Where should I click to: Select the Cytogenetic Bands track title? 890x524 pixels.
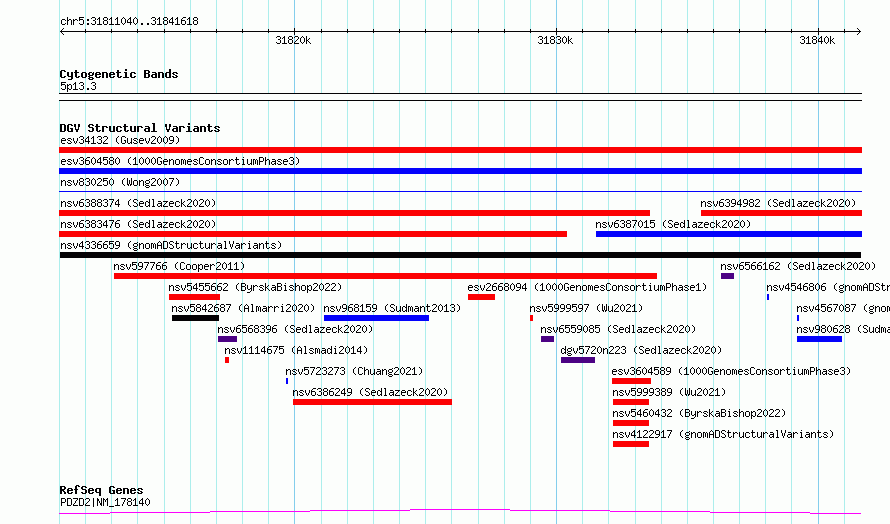click(x=119, y=74)
